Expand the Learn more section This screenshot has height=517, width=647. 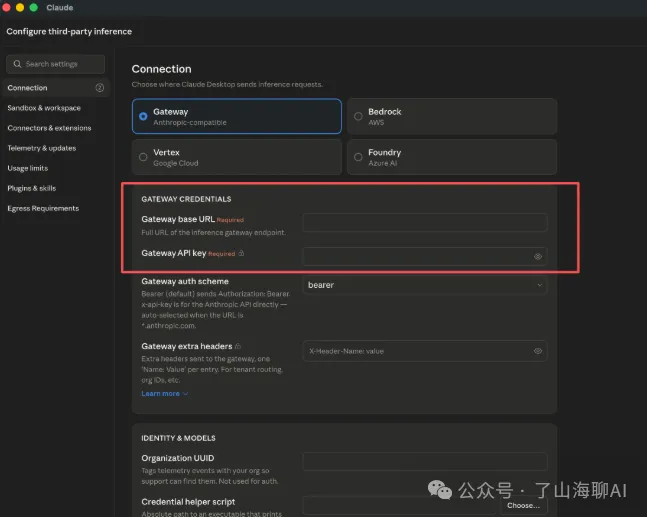pyautogui.click(x=165, y=394)
